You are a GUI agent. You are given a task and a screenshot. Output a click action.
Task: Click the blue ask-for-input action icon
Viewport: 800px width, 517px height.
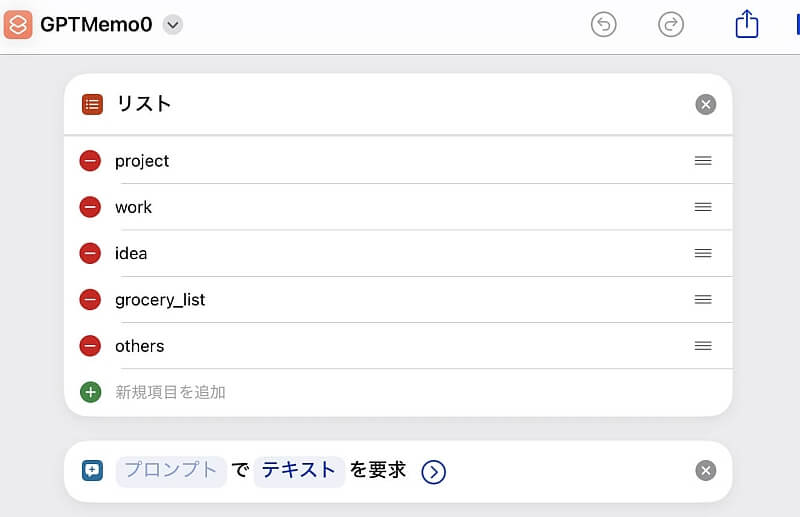92,471
